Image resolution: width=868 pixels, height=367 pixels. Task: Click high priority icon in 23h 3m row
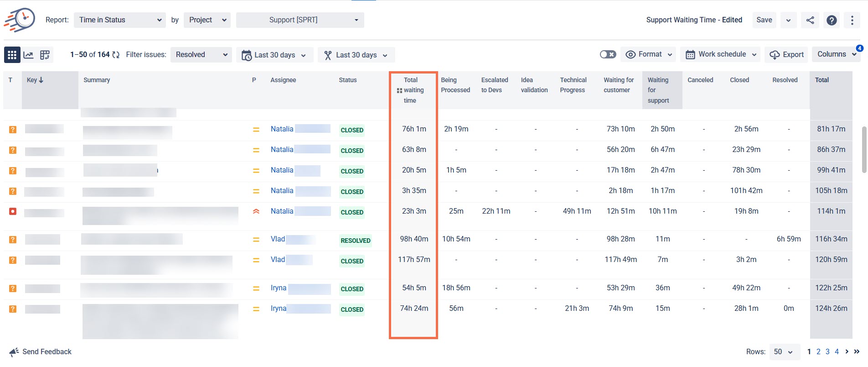256,211
